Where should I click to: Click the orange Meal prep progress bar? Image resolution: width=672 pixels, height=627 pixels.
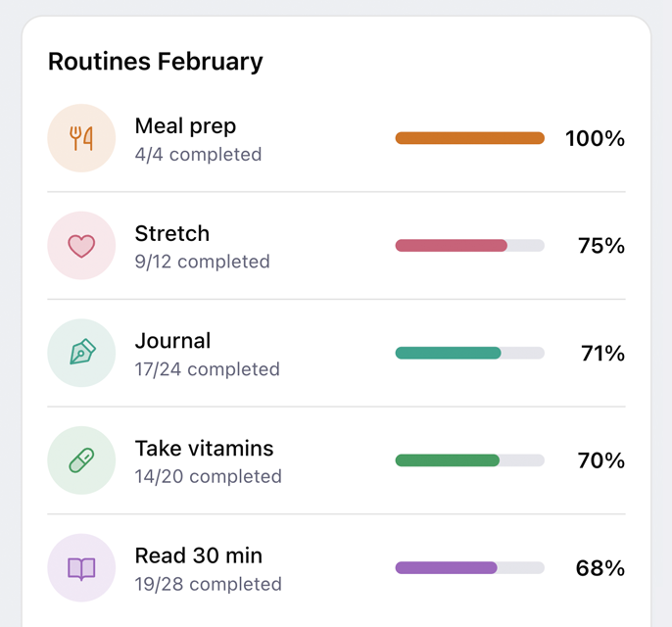click(x=469, y=138)
